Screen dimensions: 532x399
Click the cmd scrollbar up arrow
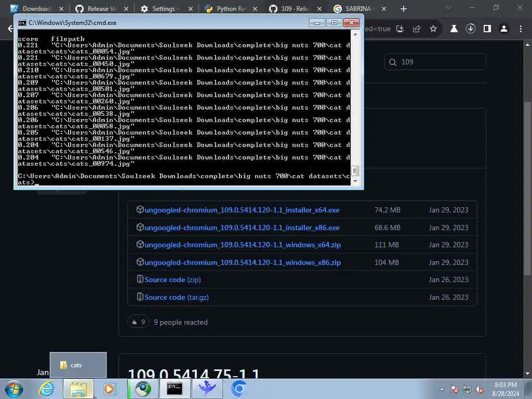point(355,34)
